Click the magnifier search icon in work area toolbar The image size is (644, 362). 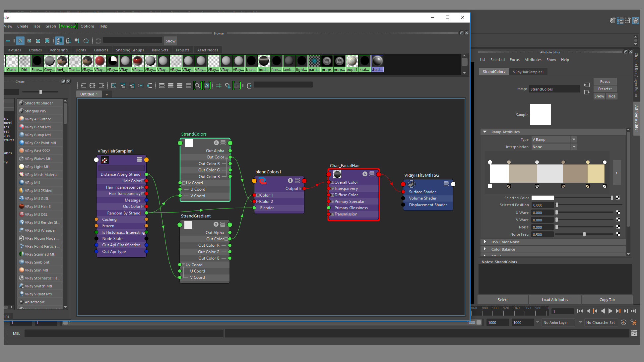tap(197, 86)
